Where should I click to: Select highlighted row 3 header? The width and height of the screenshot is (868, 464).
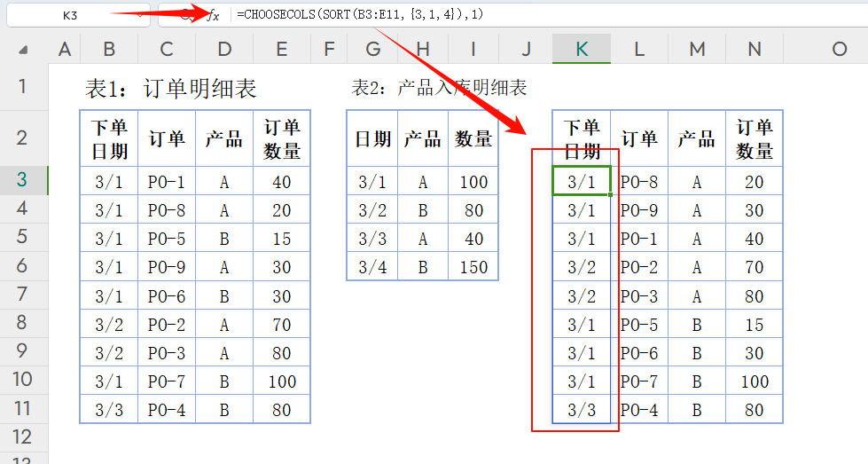(23, 179)
